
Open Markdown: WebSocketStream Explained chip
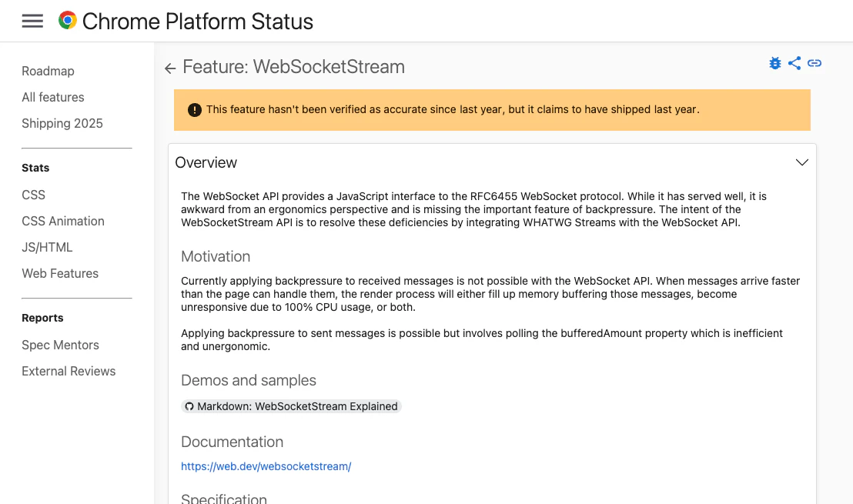click(x=291, y=407)
